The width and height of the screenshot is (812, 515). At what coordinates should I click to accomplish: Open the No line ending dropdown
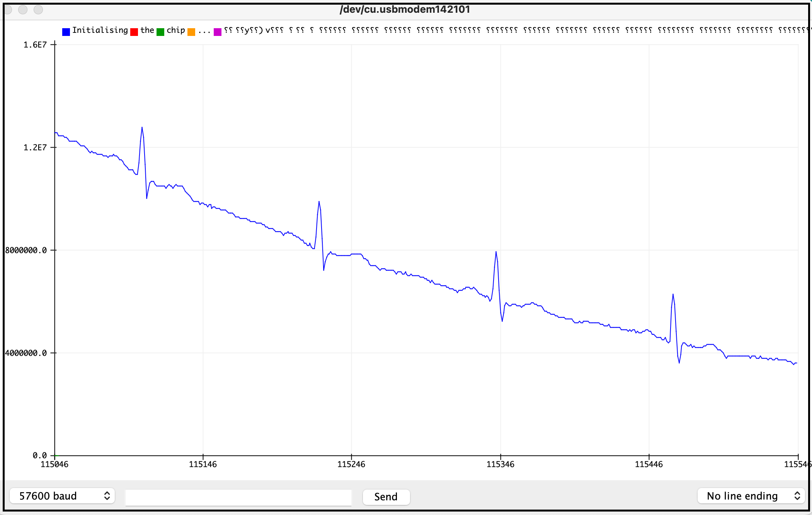(x=751, y=496)
